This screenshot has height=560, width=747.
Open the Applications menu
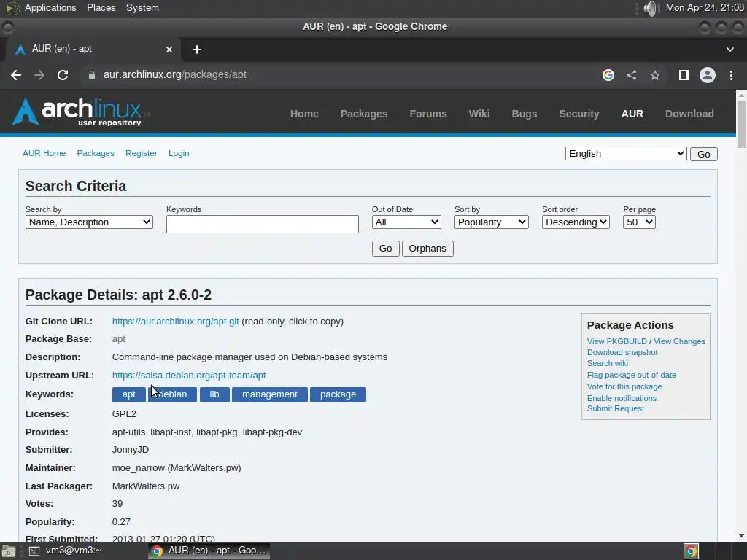[50, 7]
